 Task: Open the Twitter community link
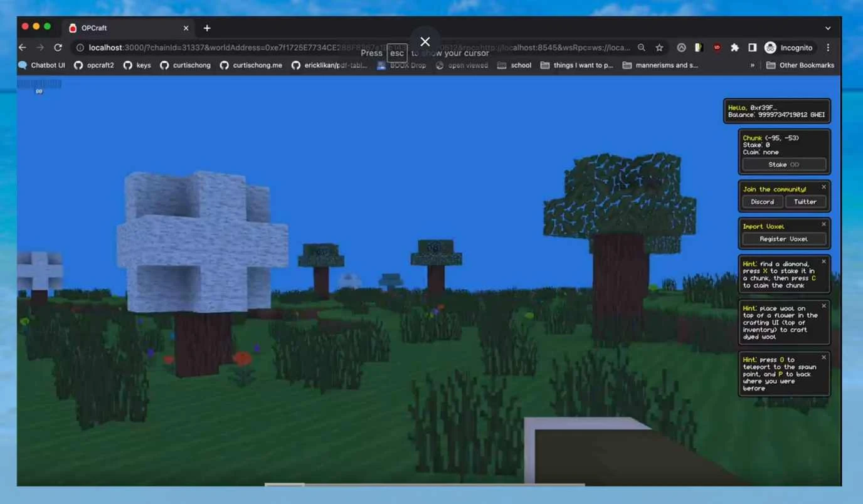click(x=805, y=202)
